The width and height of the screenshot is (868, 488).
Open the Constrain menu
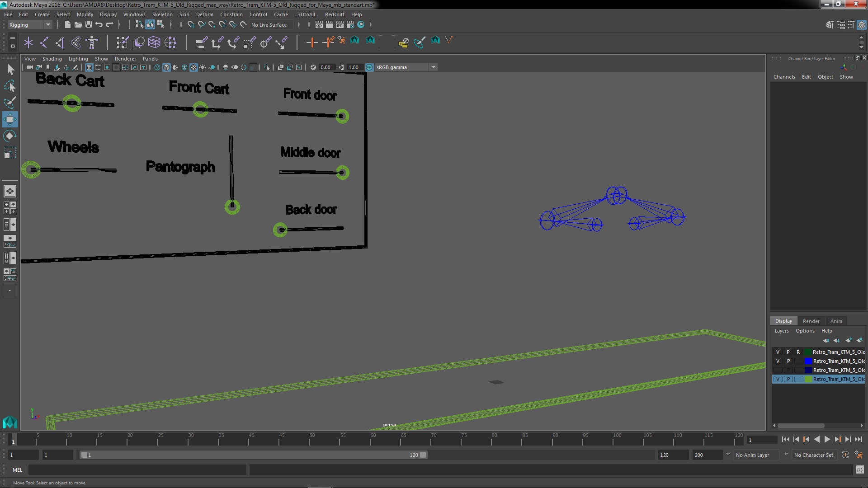[231, 14]
